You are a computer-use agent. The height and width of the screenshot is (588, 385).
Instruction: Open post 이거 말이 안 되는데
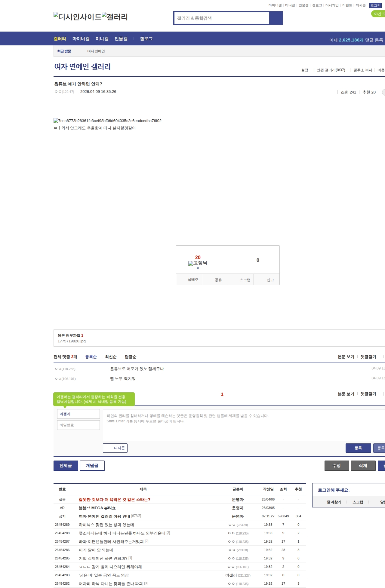[x=96, y=550]
